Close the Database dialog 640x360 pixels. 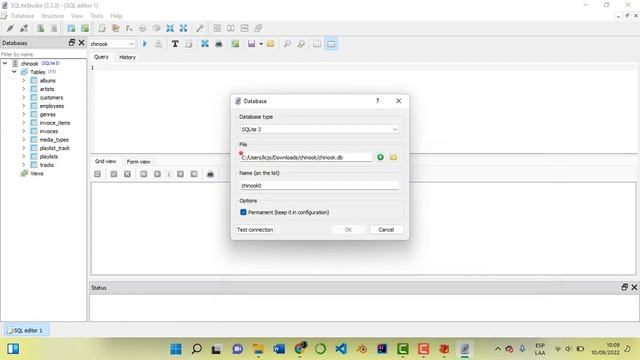[399, 101]
